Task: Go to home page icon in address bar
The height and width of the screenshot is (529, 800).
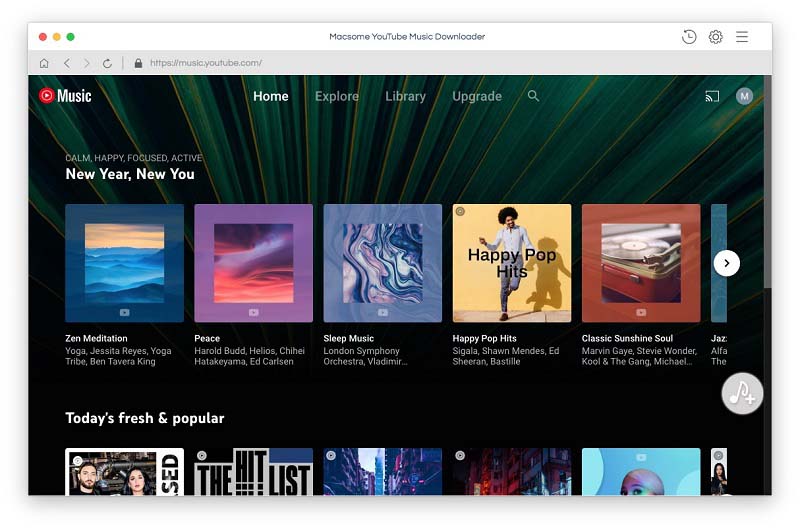Action: [44, 63]
